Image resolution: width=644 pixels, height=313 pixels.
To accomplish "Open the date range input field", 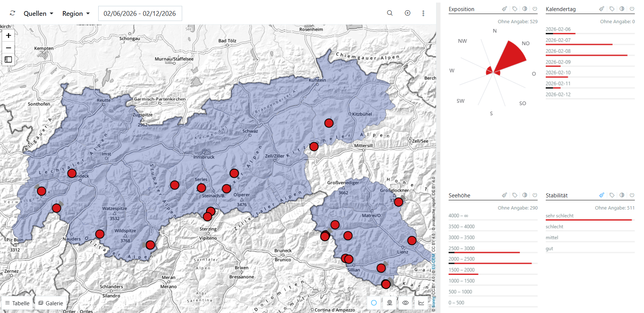I will coord(140,14).
